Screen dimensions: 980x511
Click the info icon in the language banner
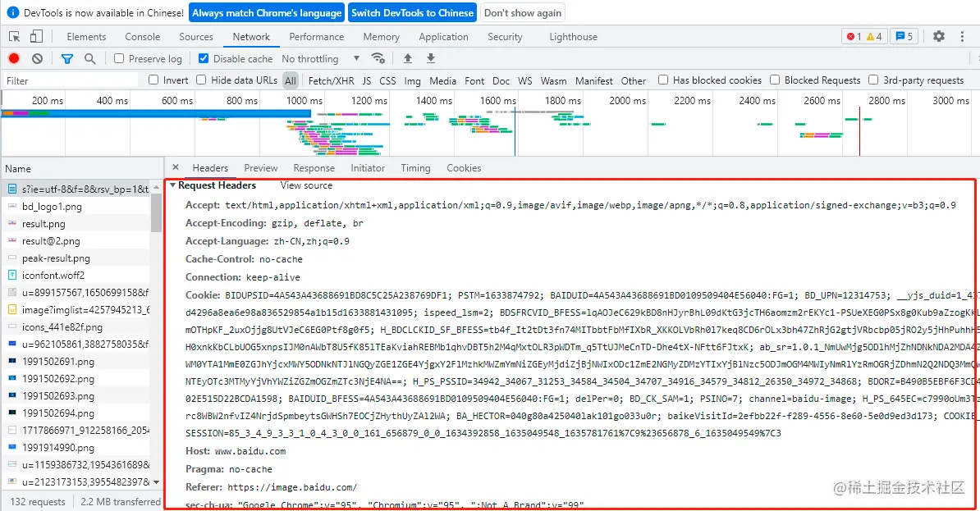point(12,12)
